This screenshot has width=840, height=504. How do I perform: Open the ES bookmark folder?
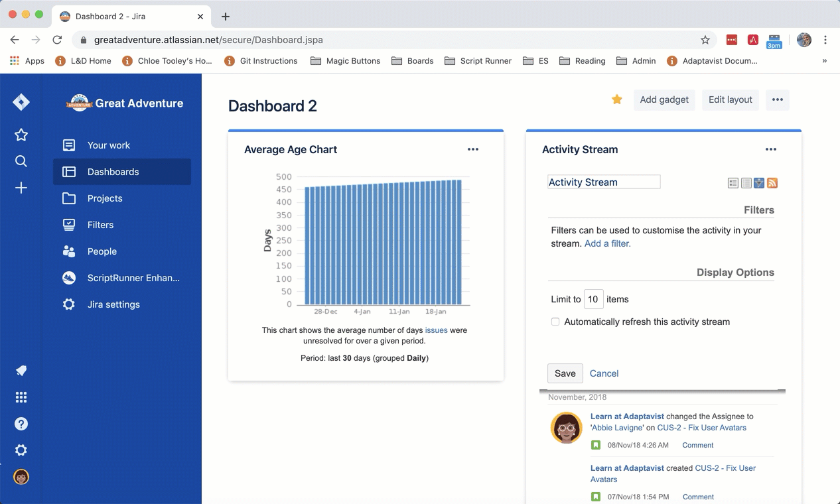click(536, 61)
